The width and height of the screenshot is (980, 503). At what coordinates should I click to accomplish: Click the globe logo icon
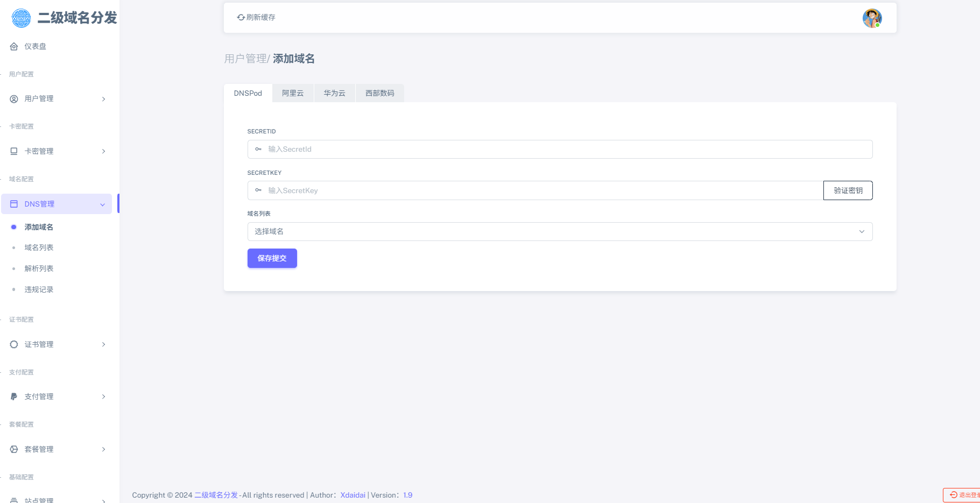click(x=21, y=18)
